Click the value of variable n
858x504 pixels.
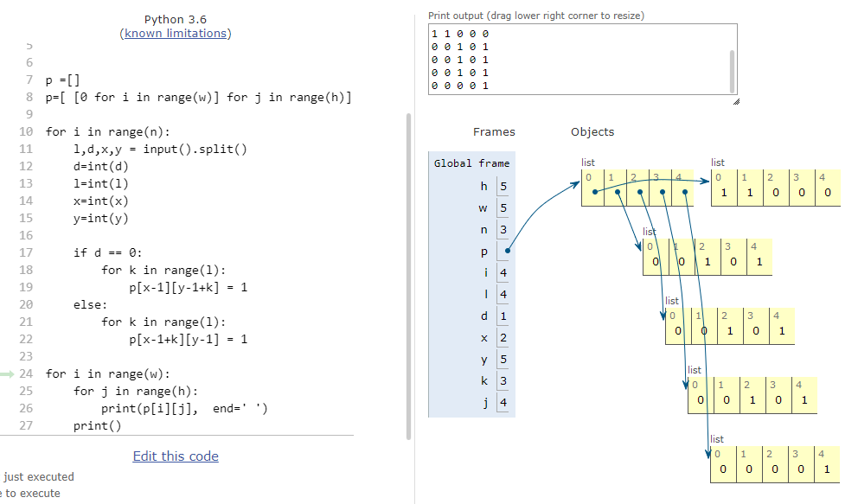[503, 230]
